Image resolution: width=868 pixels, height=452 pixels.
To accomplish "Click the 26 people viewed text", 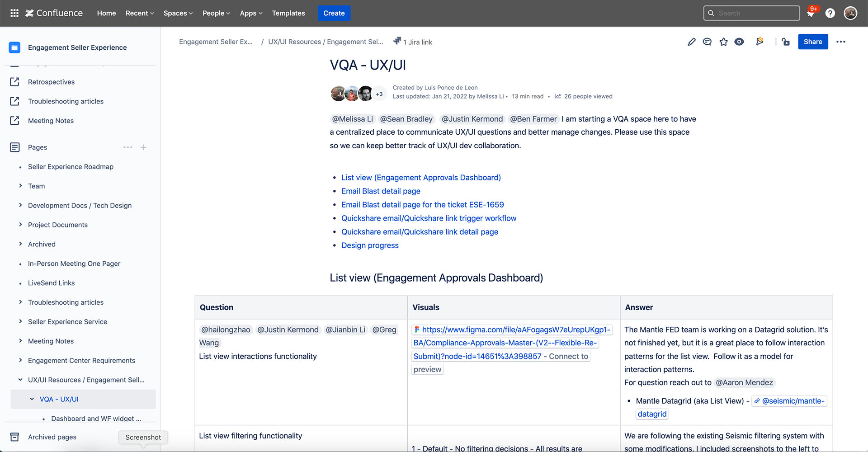I will point(588,96).
